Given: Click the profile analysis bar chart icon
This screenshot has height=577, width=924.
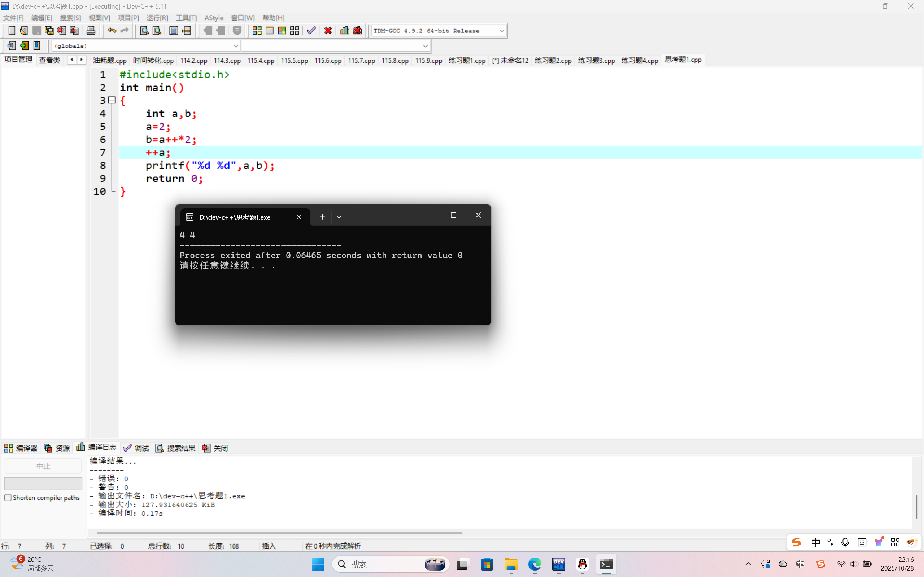Looking at the screenshot, I should click(x=344, y=31).
